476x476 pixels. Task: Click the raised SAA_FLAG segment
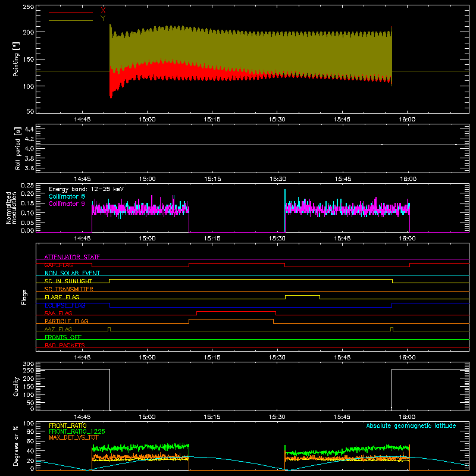(236, 311)
